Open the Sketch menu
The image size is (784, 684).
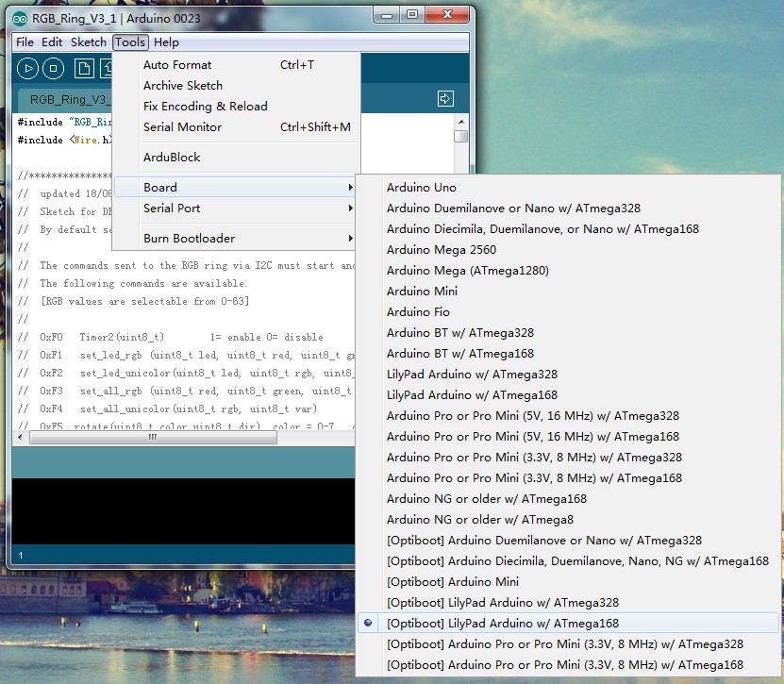(89, 42)
